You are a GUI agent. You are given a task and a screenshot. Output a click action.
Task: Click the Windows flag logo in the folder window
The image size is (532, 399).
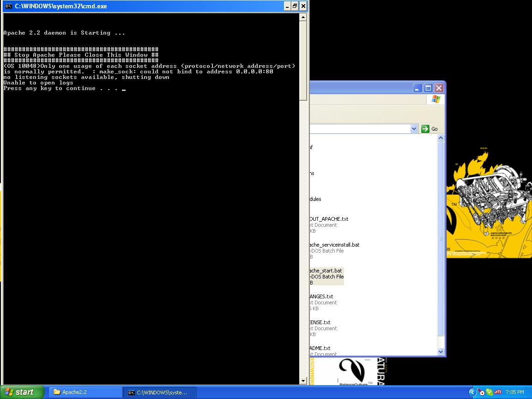pos(435,99)
